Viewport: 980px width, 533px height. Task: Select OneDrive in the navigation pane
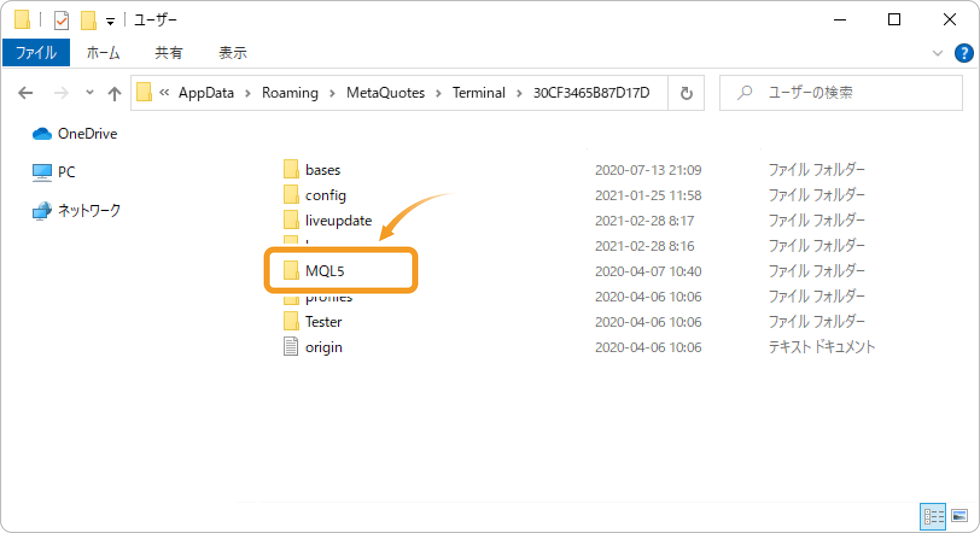point(75,134)
